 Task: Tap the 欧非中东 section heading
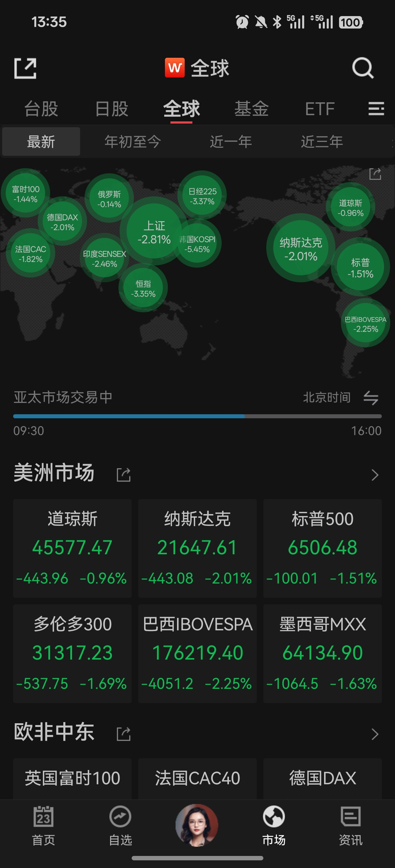click(x=54, y=732)
